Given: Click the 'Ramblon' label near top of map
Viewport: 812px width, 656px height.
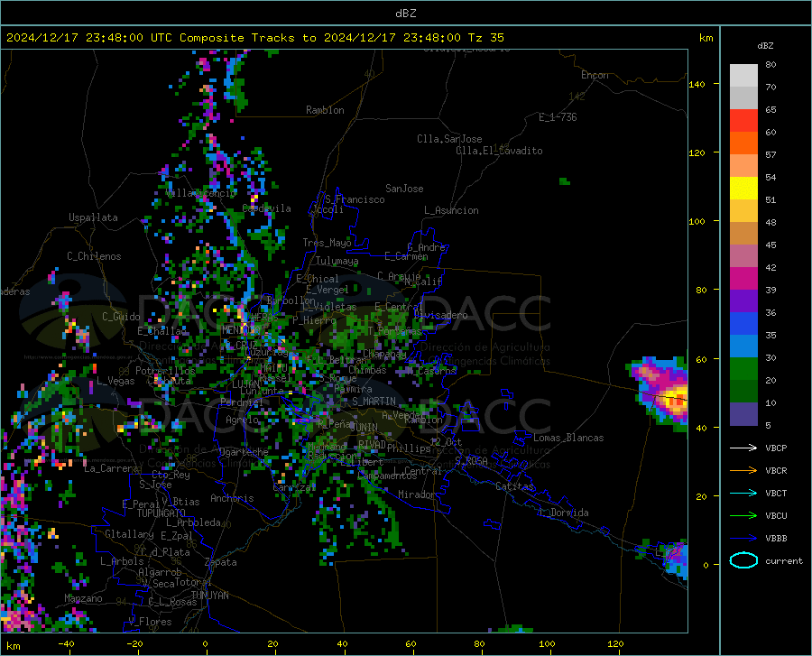Looking at the screenshot, I should 325,110.
